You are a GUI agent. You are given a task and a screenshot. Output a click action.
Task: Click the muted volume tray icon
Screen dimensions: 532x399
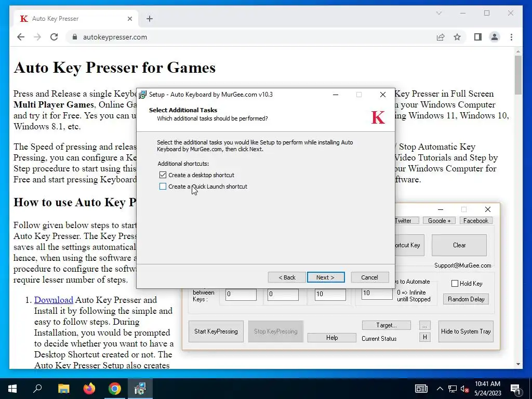[465, 389]
